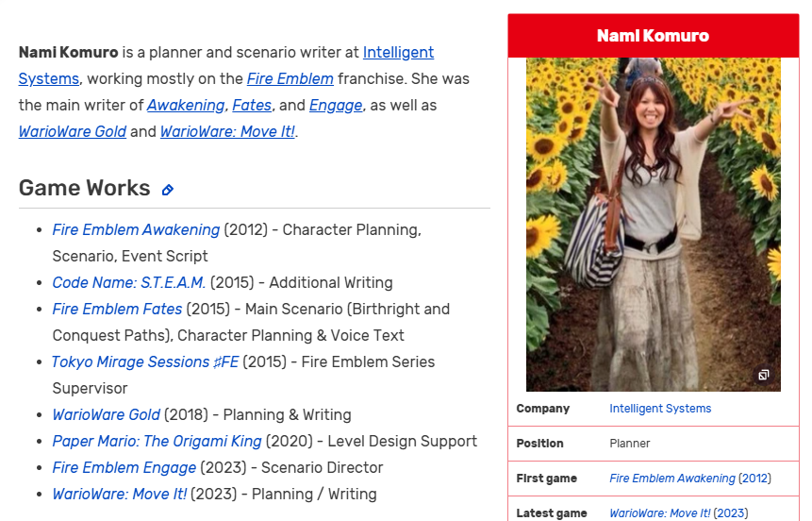Open Tokyo Mirage Sessions #FE link
Image resolution: width=812 pixels, height=521 pixels.
click(145, 361)
